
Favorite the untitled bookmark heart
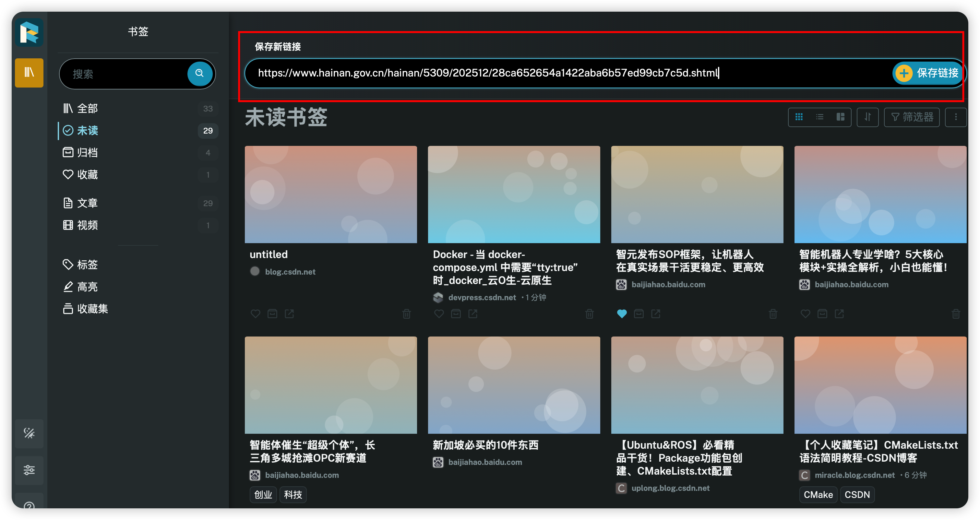point(255,314)
